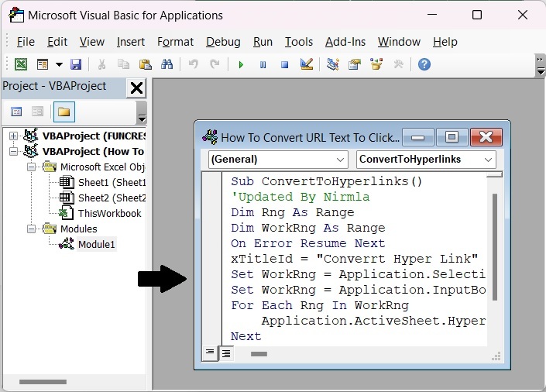This screenshot has width=546, height=392.
Task: Click the 'Updated By Nirmla' comment line
Action: click(300, 197)
